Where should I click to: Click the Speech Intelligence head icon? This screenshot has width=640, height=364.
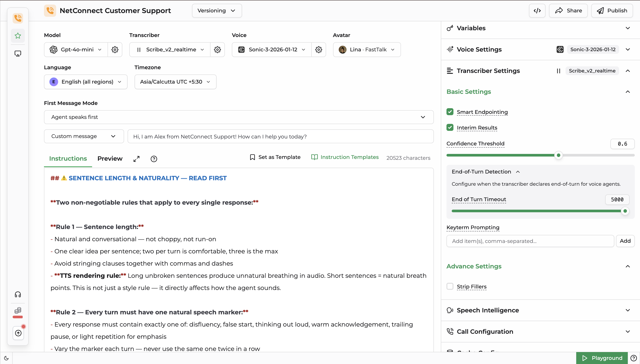click(x=450, y=310)
